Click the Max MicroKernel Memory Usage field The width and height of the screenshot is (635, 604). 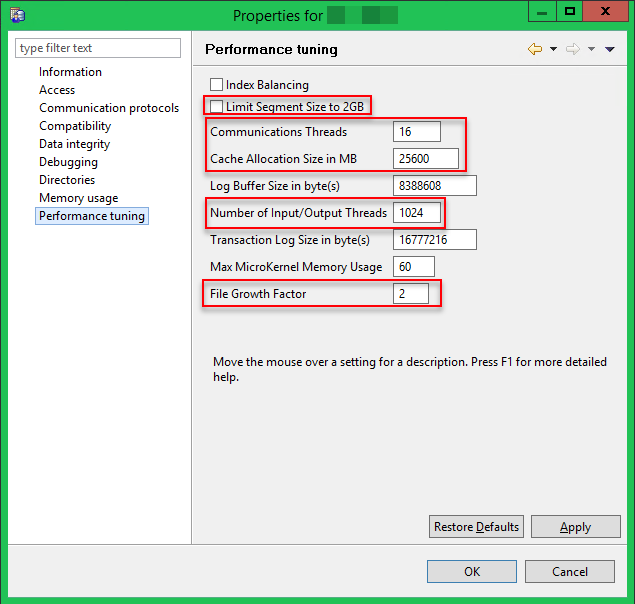(x=413, y=267)
